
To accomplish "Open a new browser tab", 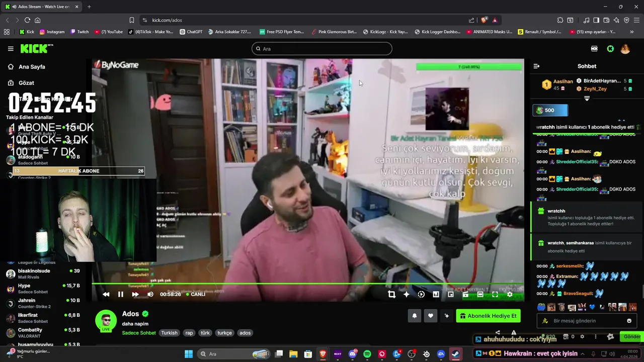I will click(x=89, y=7).
